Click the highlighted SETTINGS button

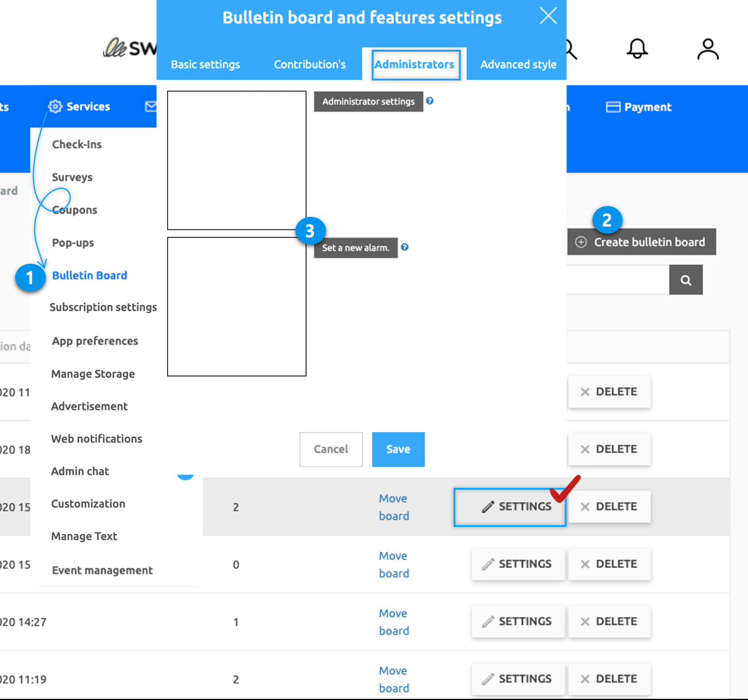pos(510,507)
